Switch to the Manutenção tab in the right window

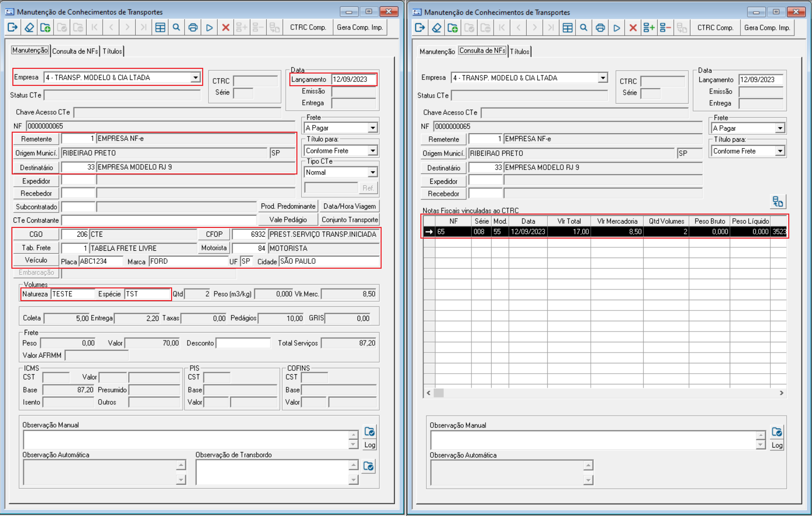click(437, 51)
